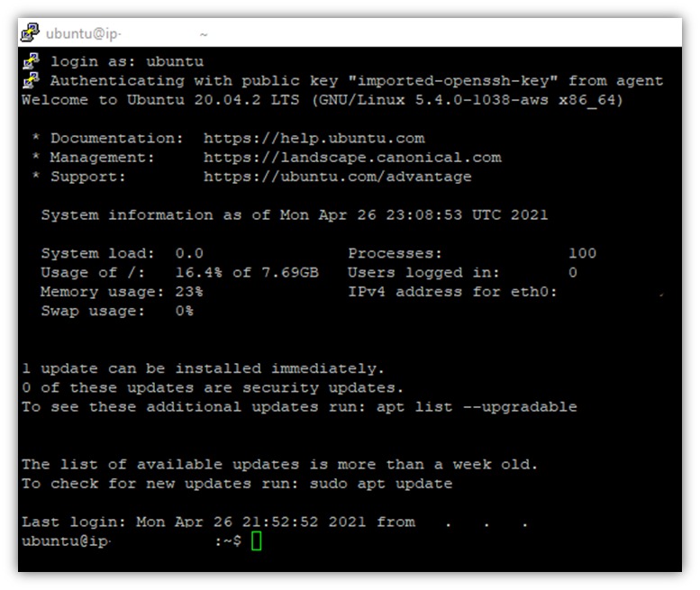This screenshot has width=700, height=590.
Task: Click the 'System information as of Mon Apr 26' line
Action: click(x=295, y=214)
